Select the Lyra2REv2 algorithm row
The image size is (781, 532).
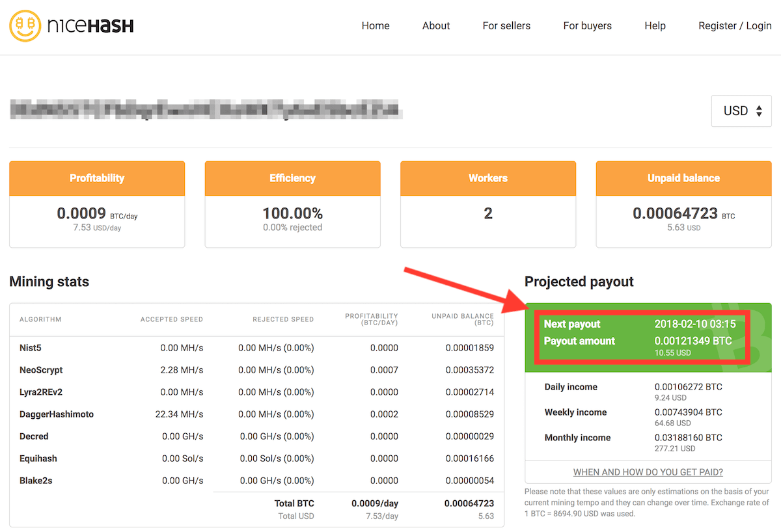point(257,392)
